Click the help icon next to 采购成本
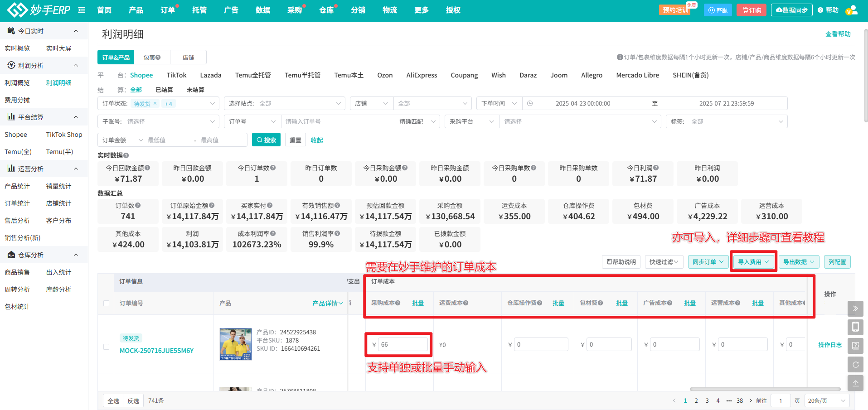This screenshot has width=868, height=410. tap(398, 303)
